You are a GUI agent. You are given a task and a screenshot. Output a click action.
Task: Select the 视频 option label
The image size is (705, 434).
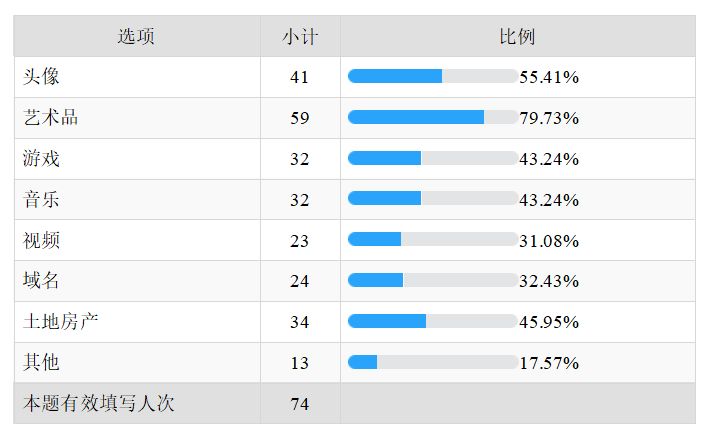(41, 241)
